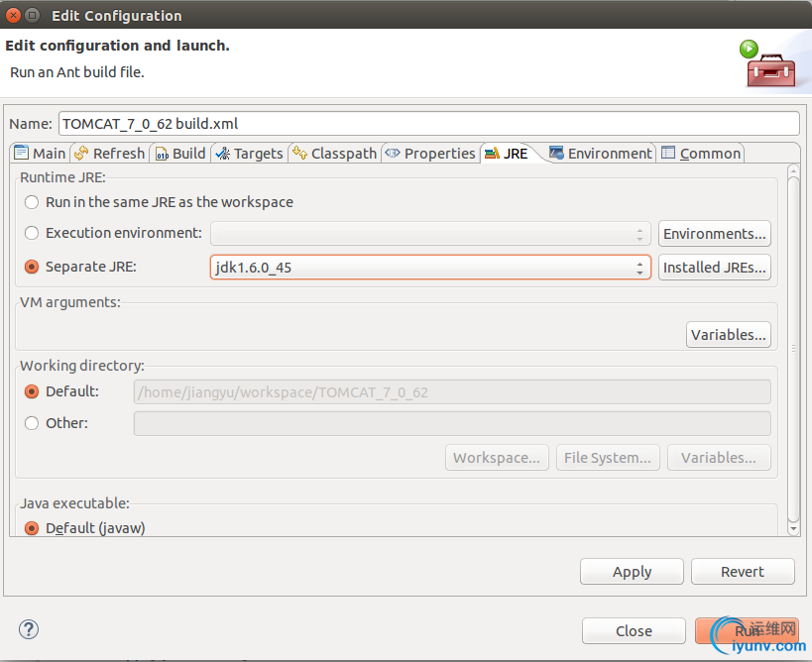Click the scroll up arrow of JRE panel
Screen dimensions: 812x662
coord(793,171)
